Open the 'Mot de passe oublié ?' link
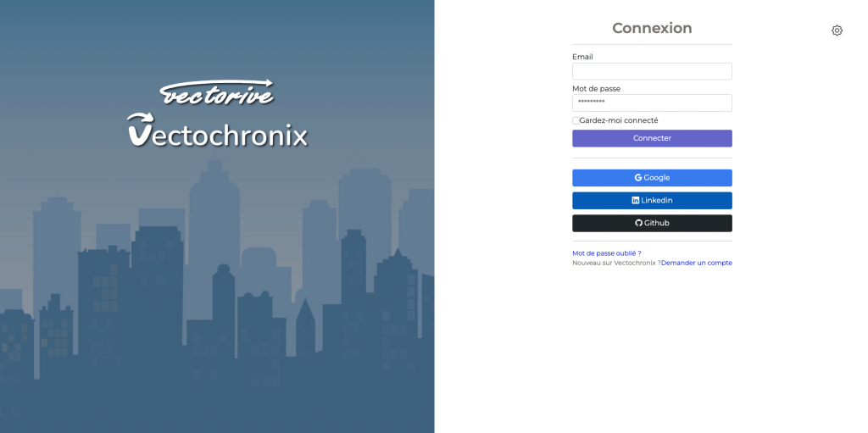This screenshot has height=433, width=868. 606,253
